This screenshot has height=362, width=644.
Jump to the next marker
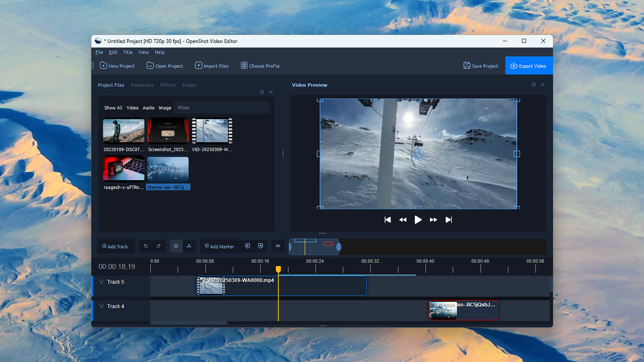click(x=260, y=246)
